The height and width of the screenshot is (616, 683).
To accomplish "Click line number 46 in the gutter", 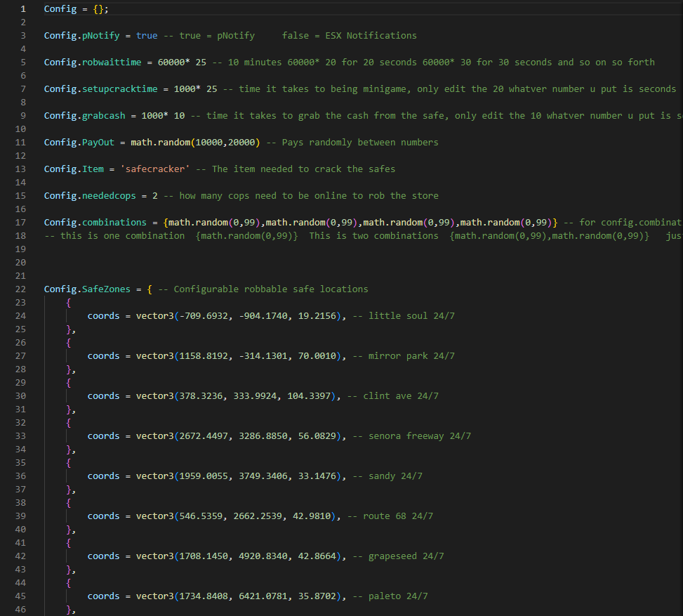I will (x=20, y=610).
